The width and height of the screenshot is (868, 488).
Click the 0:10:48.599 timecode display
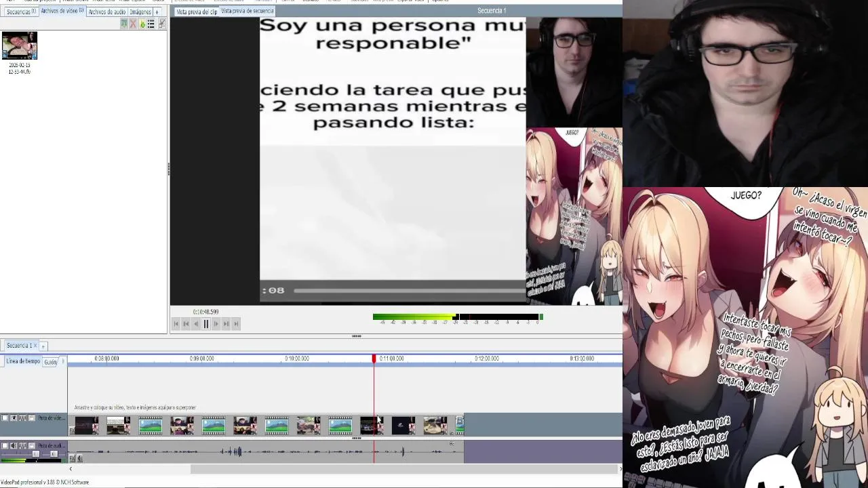pyautogui.click(x=205, y=312)
